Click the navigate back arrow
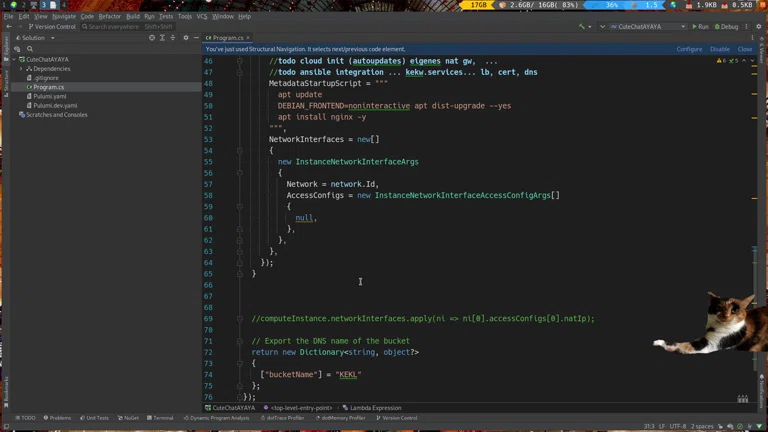The image size is (768, 432). tap(9, 26)
